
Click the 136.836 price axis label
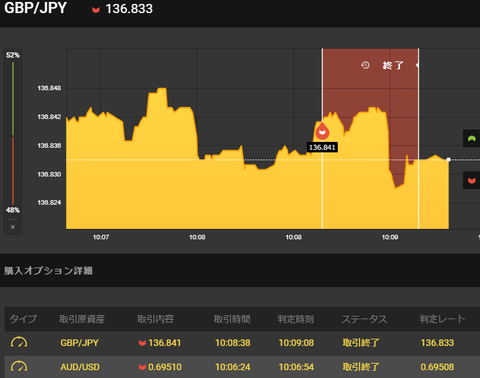click(49, 145)
